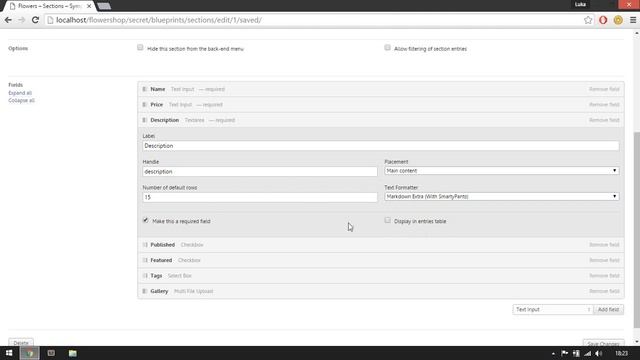The height and width of the screenshot is (360, 640).
Task: Click the drag handle for Name field
Action: 144,89
